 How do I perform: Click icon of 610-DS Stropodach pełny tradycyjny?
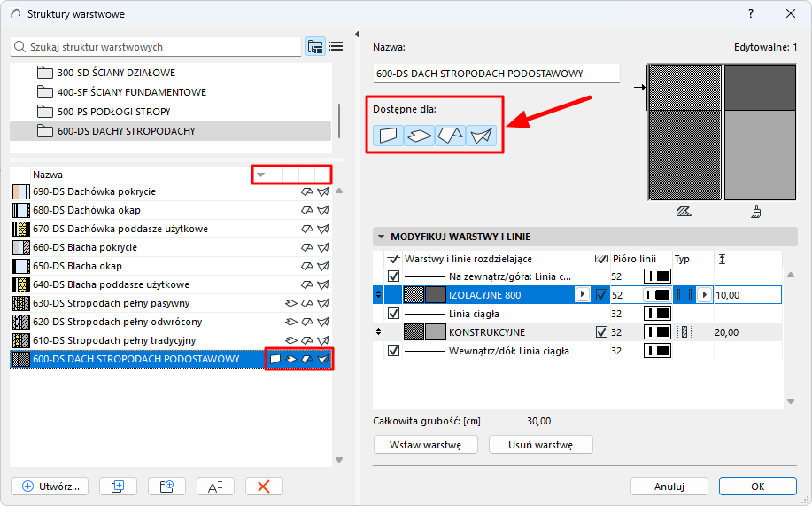pos(20,340)
